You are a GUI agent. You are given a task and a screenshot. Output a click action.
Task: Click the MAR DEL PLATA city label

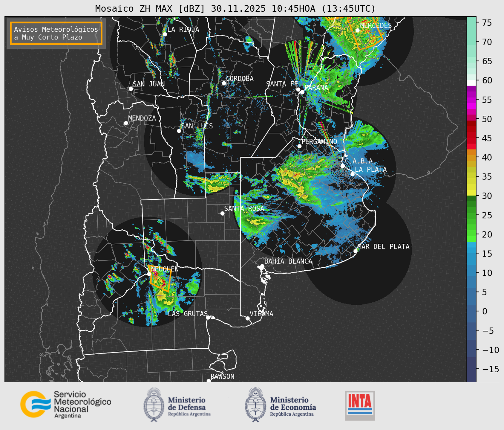383,247
